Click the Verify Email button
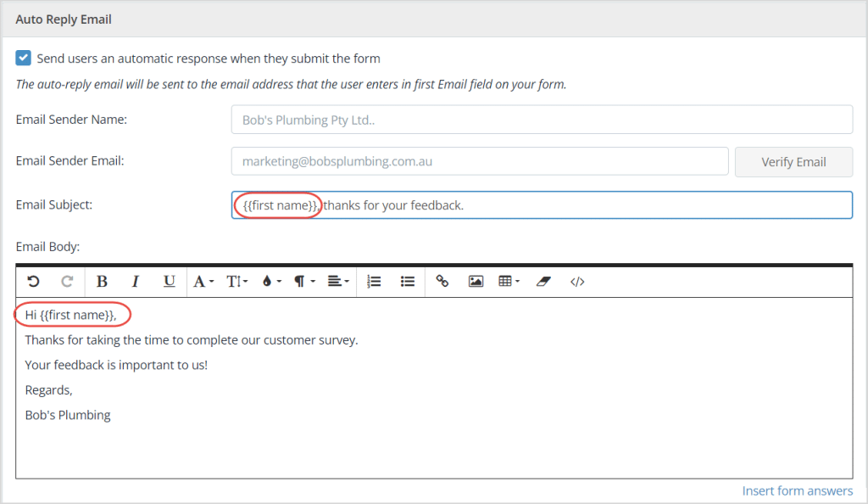The width and height of the screenshot is (868, 504). 793,161
